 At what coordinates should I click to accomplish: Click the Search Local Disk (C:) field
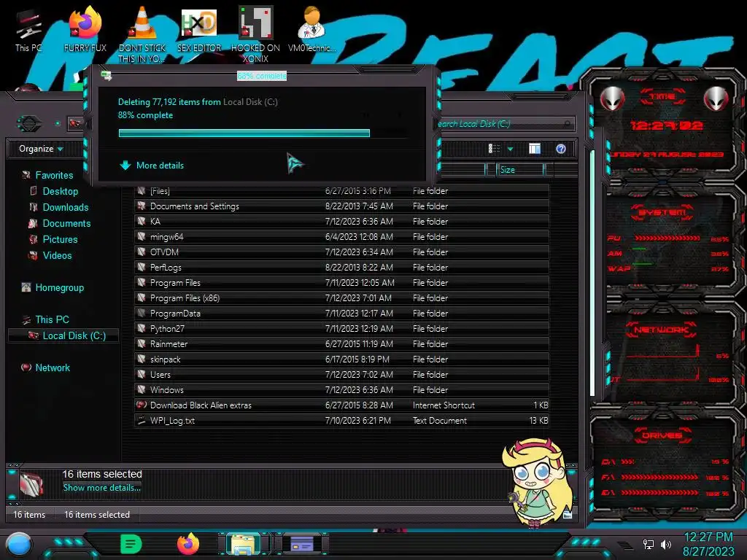click(505, 124)
